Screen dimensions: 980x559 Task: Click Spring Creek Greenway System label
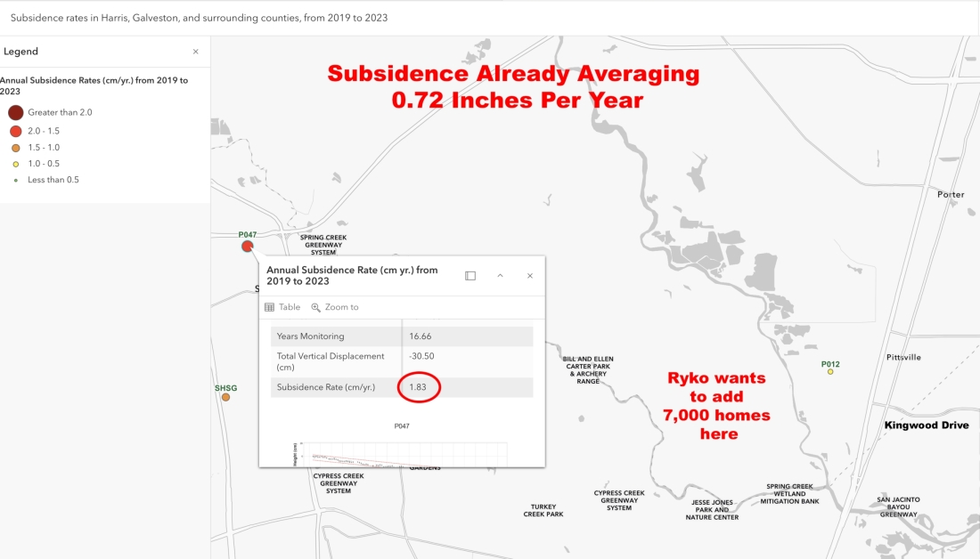coord(323,245)
